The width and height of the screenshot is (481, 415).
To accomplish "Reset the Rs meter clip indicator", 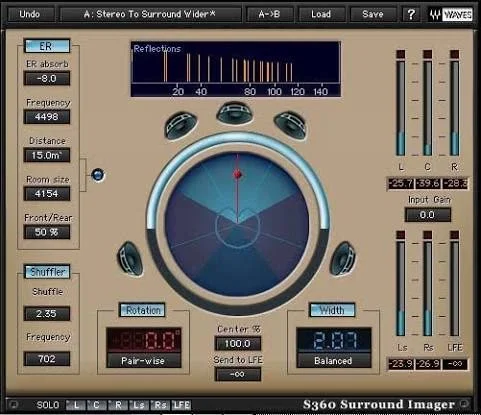I will point(428,235).
